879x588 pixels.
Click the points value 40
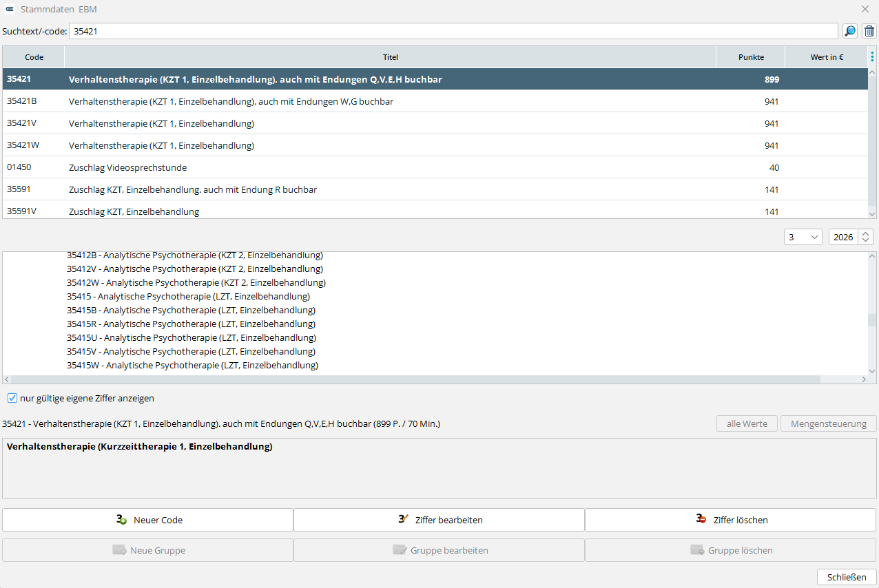[x=774, y=167]
